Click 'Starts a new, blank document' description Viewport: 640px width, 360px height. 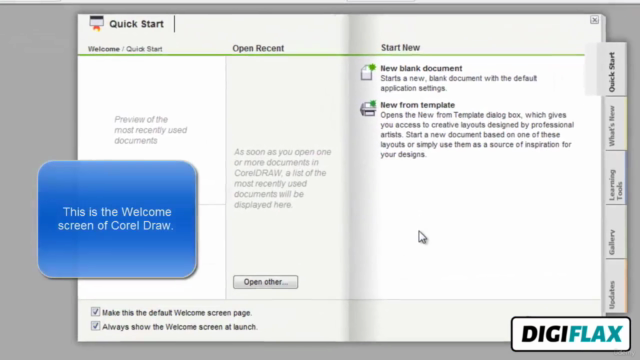point(459,83)
